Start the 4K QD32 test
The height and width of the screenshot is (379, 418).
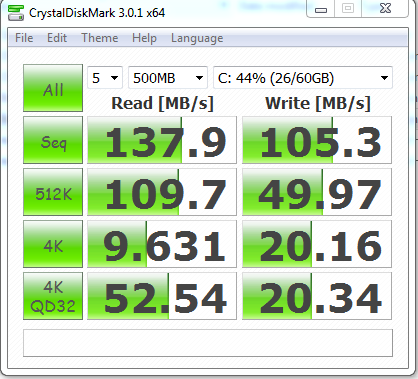coord(53,296)
